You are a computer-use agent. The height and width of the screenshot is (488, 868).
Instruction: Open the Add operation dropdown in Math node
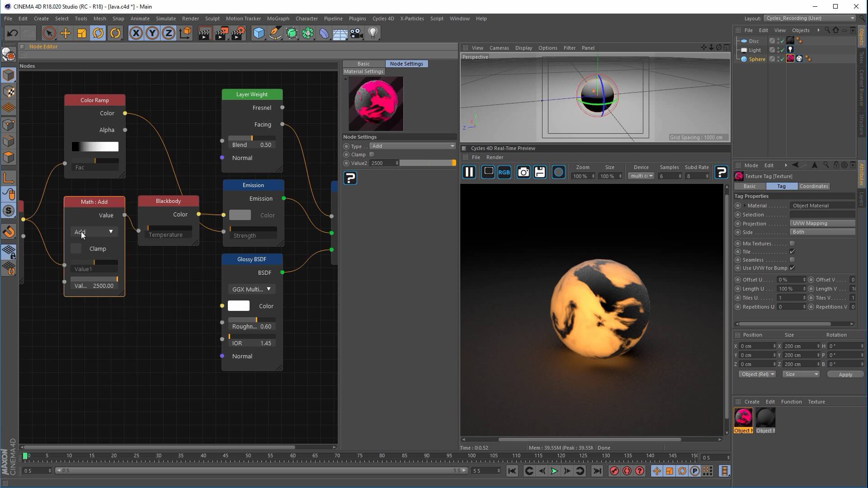click(x=94, y=232)
